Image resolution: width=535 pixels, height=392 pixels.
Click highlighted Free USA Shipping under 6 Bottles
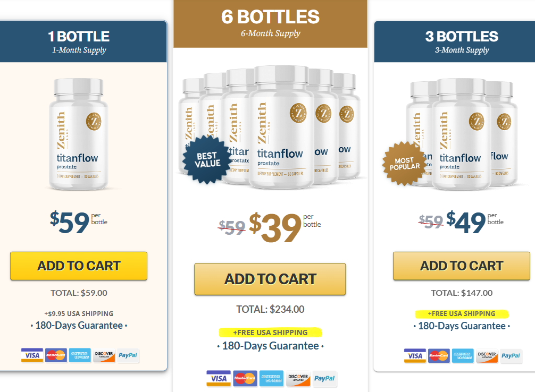click(x=270, y=333)
